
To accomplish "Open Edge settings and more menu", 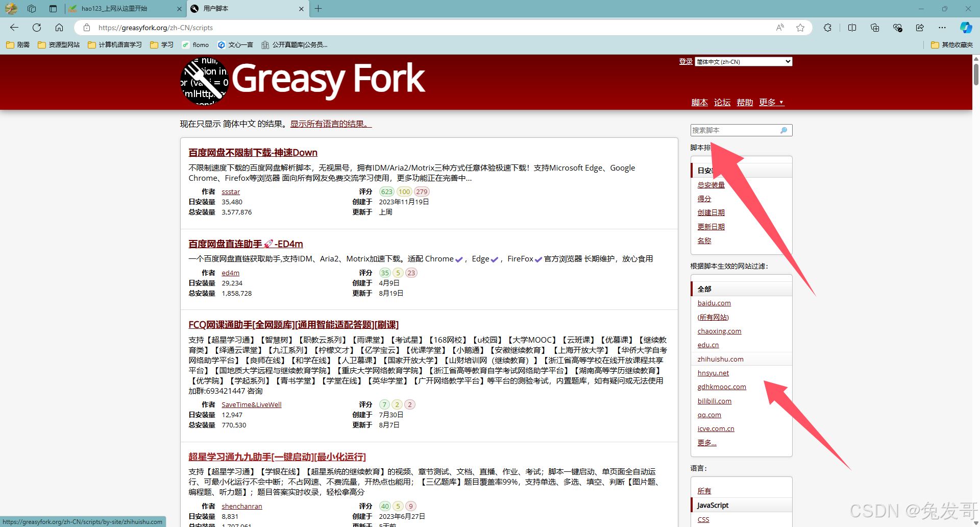I will coord(942,28).
